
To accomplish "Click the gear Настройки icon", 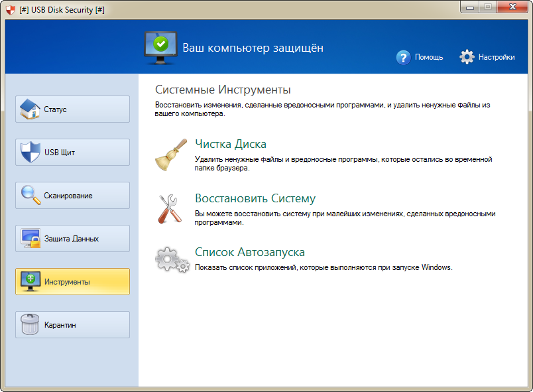I will click(467, 57).
